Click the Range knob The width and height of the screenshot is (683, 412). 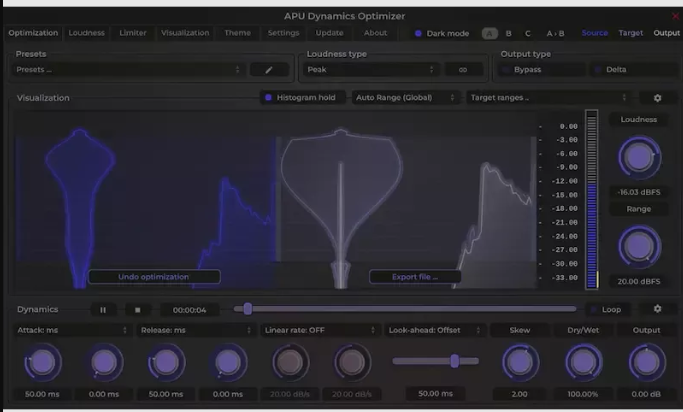639,246
